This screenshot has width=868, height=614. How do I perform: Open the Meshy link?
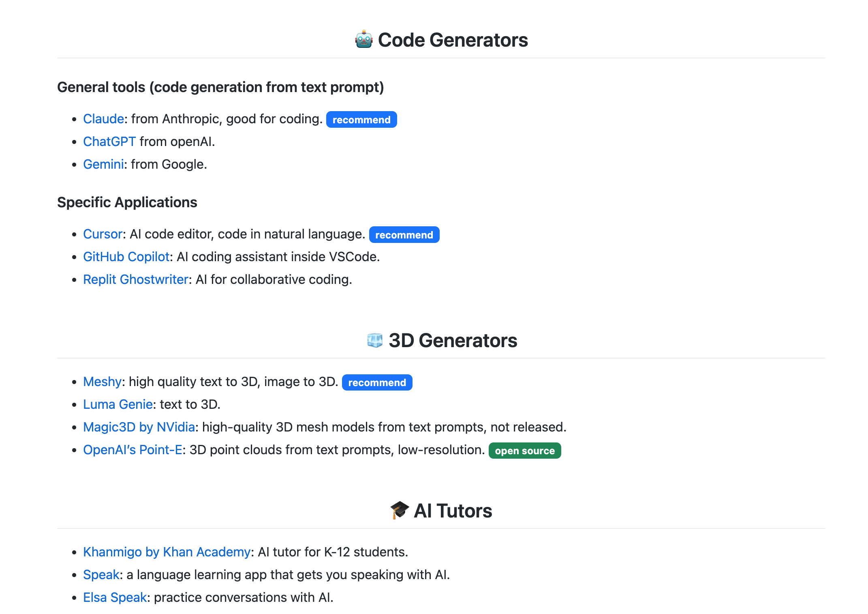[102, 382]
